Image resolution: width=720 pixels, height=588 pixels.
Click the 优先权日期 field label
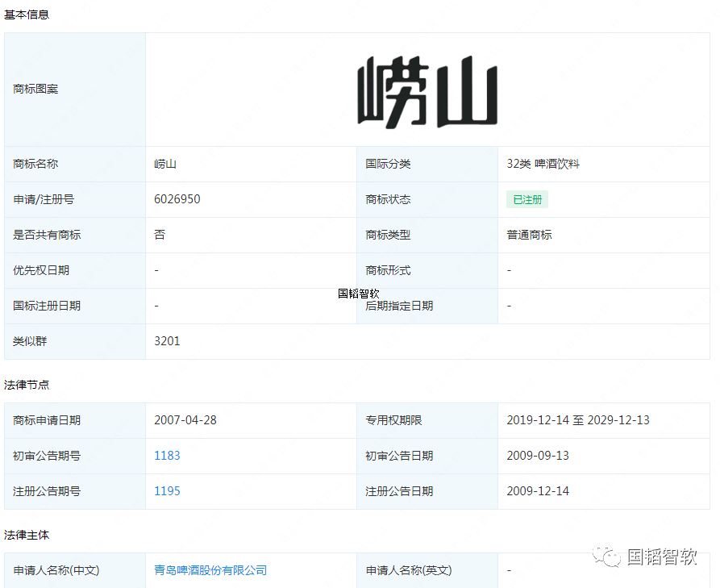[x=41, y=270]
